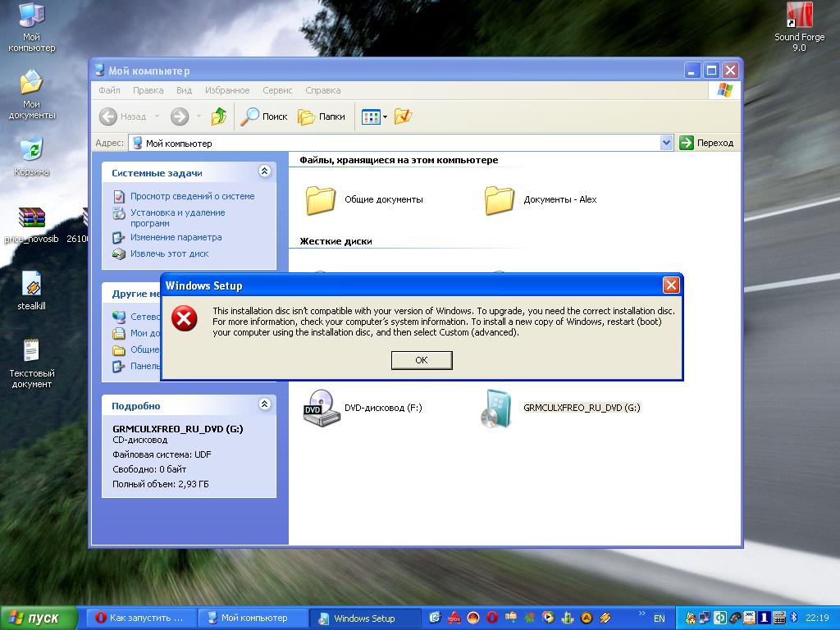
Task: Expand the address bar dropdown arrow
Action: tap(666, 143)
